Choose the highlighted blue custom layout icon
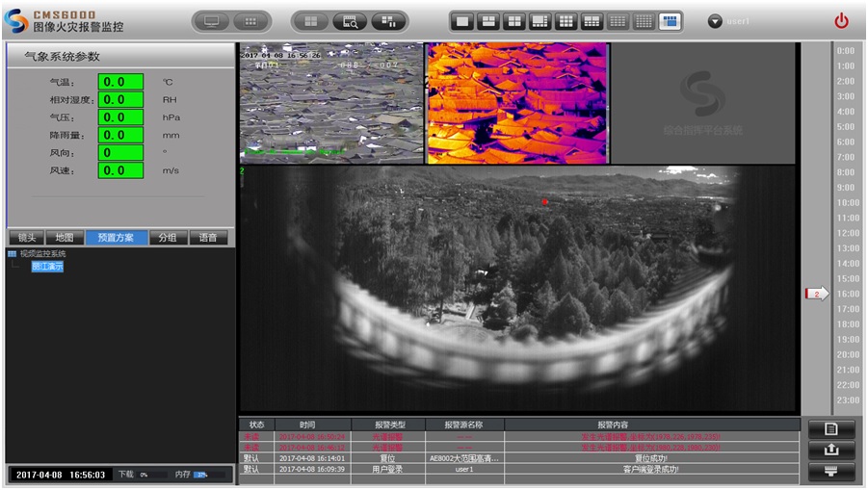The height and width of the screenshot is (490, 868). [x=670, y=21]
